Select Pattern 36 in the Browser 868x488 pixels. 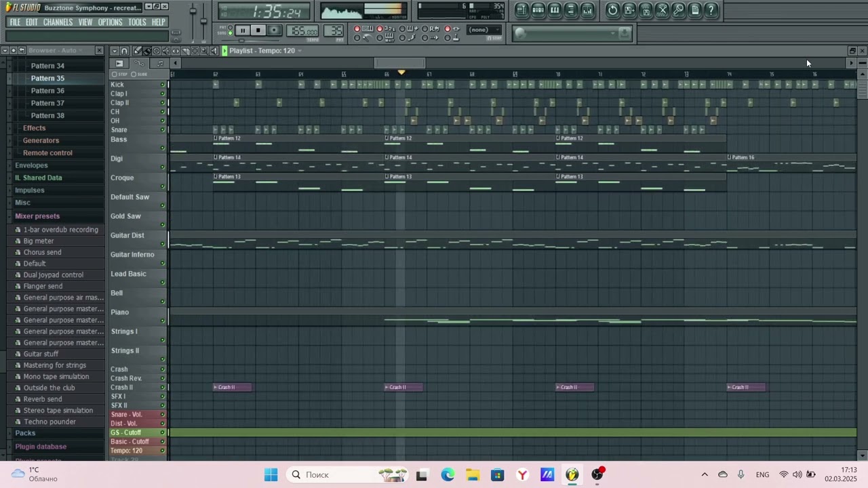pyautogui.click(x=47, y=91)
